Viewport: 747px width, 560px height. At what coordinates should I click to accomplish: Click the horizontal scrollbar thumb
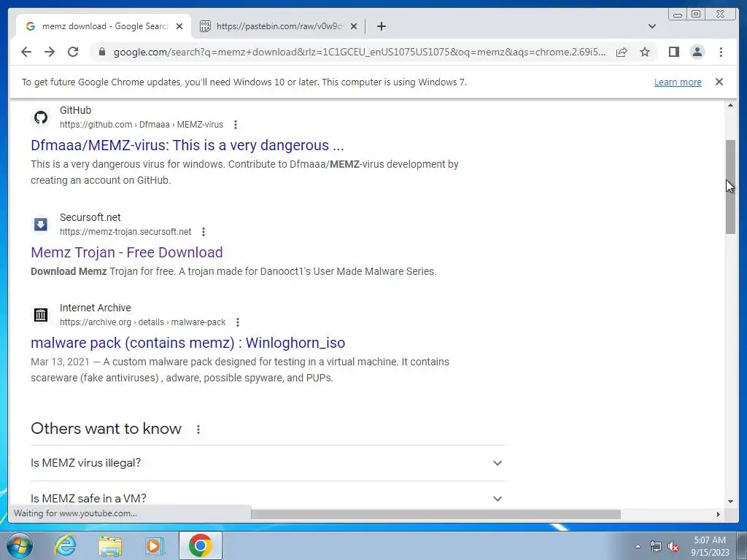coord(436,514)
